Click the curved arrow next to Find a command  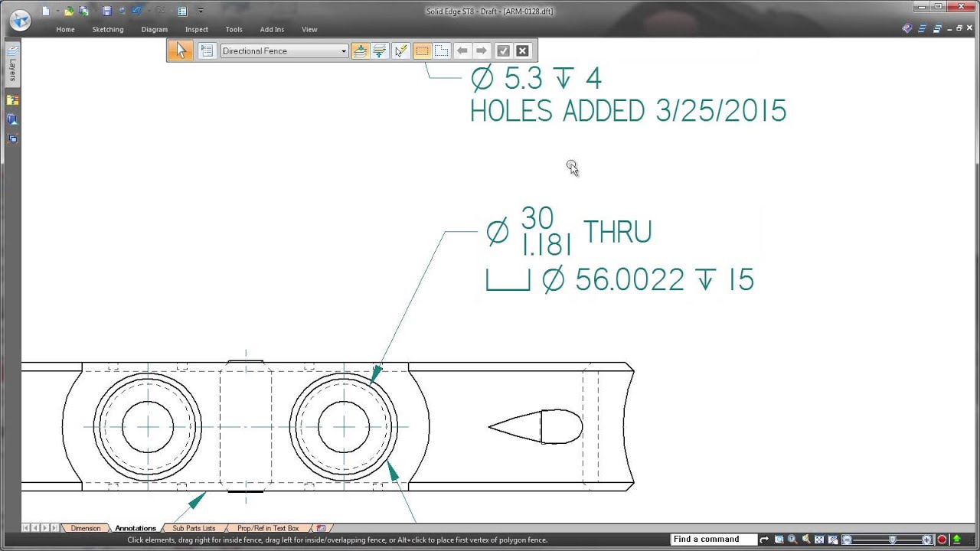click(763, 540)
